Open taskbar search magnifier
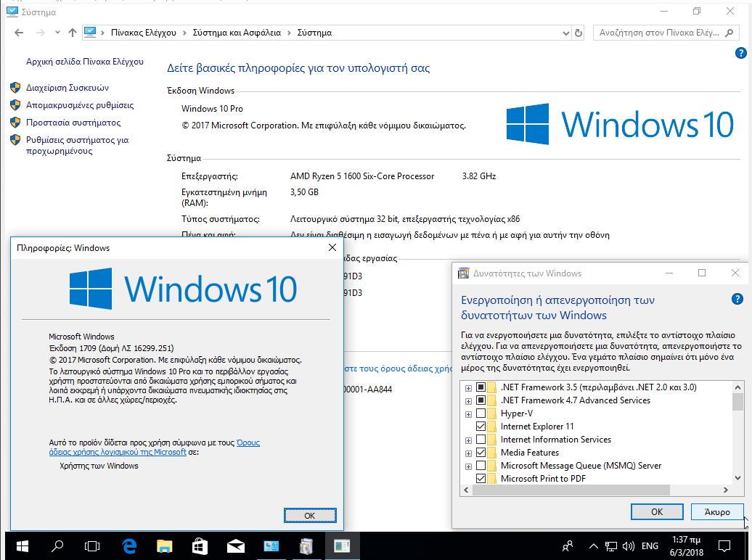This screenshot has height=560, width=752. point(57,546)
